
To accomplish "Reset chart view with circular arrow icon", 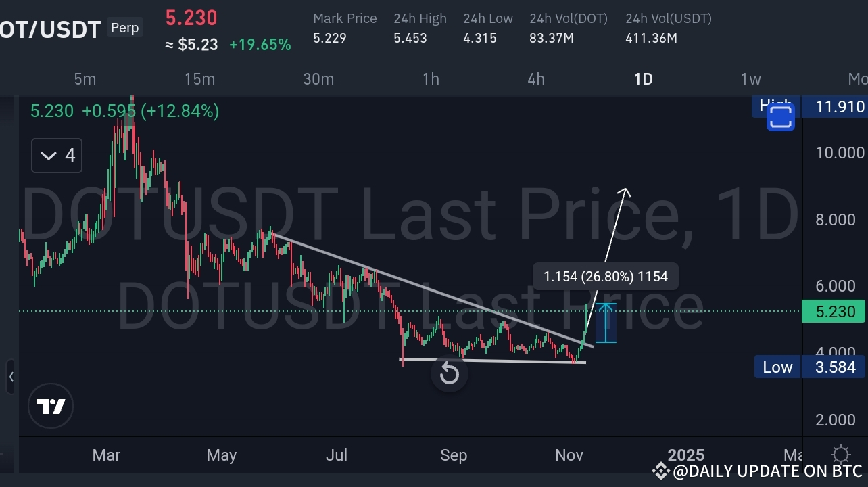I will click(450, 373).
